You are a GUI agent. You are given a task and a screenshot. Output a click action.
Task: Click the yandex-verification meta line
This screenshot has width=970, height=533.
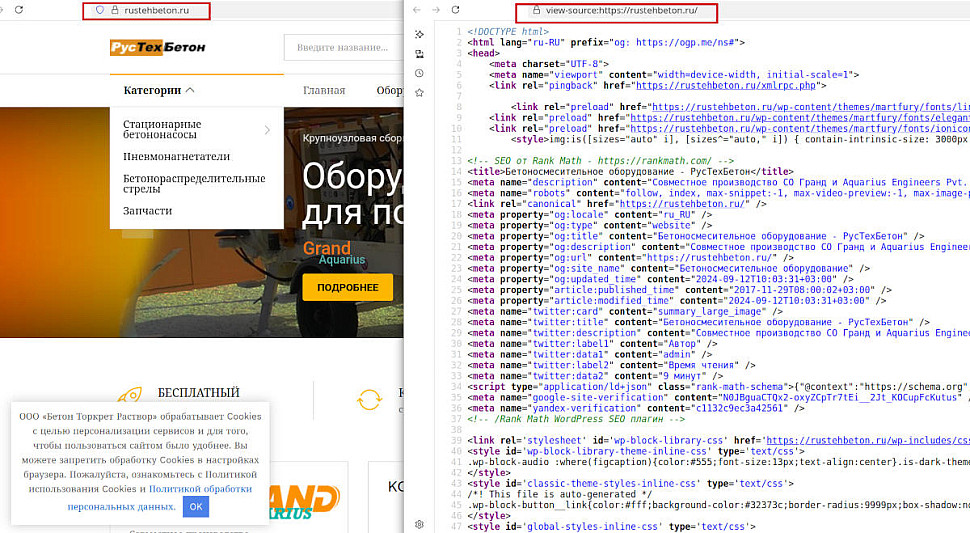[x=636, y=409]
